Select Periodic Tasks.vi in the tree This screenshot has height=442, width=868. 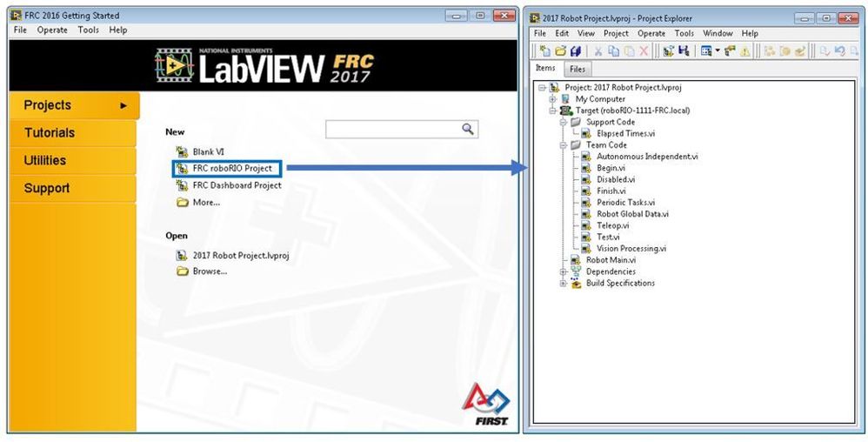625,203
